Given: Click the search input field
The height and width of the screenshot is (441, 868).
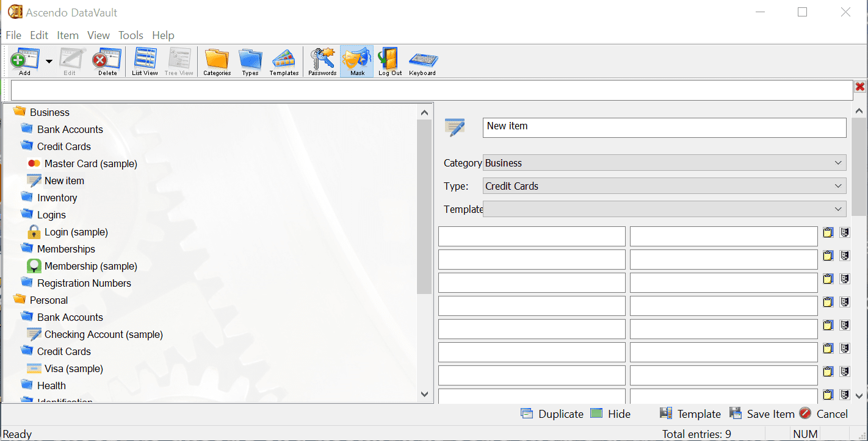Looking at the screenshot, I should tap(432, 90).
